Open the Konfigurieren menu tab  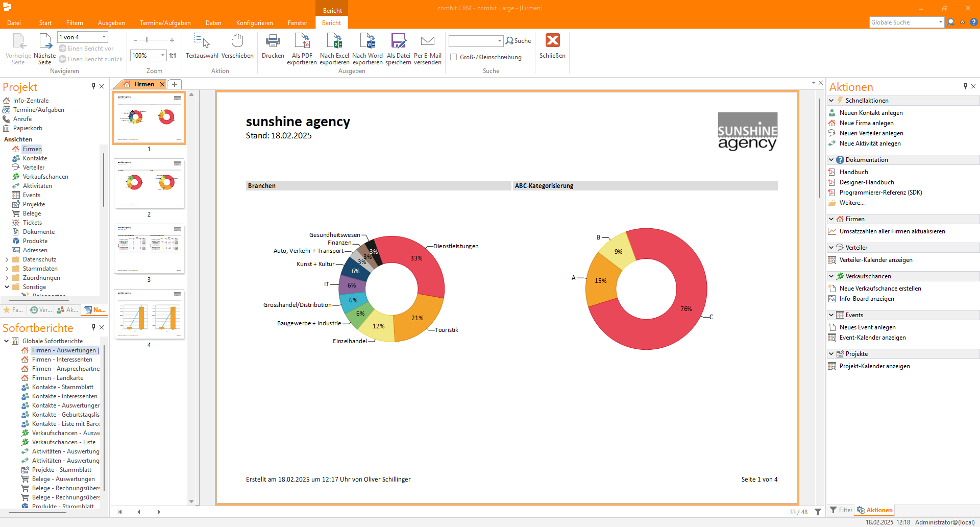tap(254, 23)
